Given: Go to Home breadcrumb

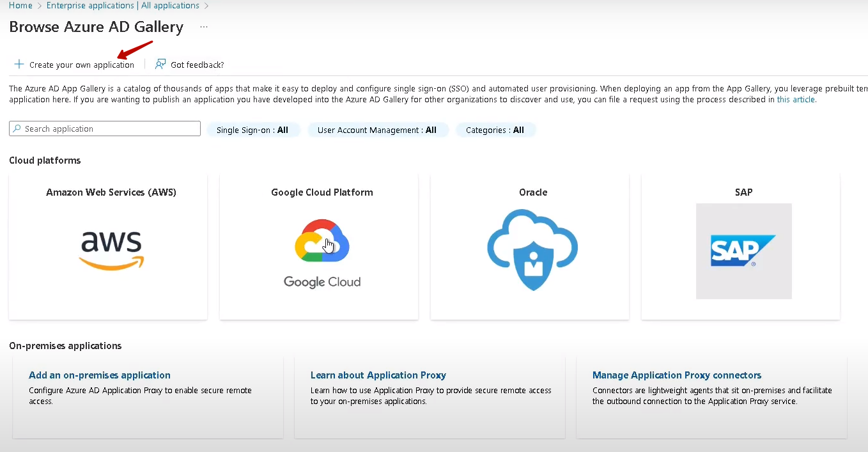Looking at the screenshot, I should click(x=20, y=6).
